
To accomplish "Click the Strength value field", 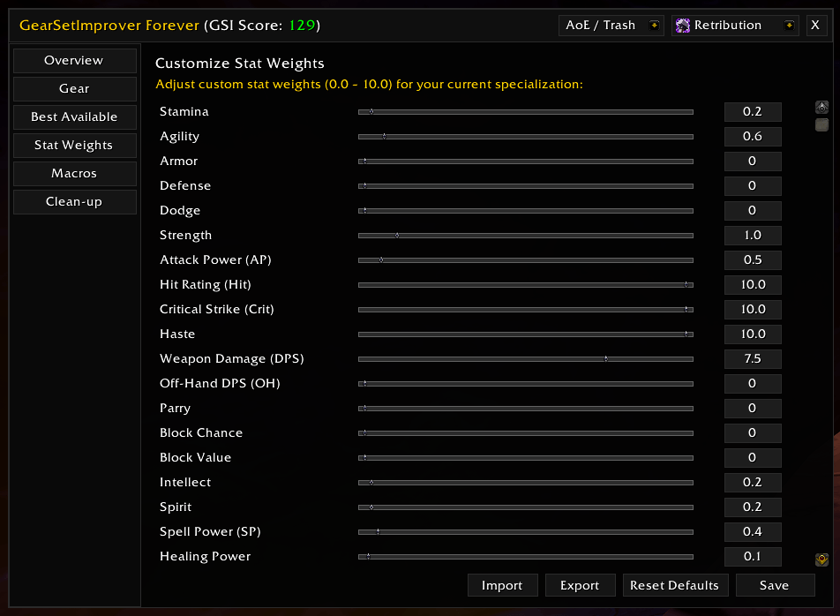I will 753,235.
